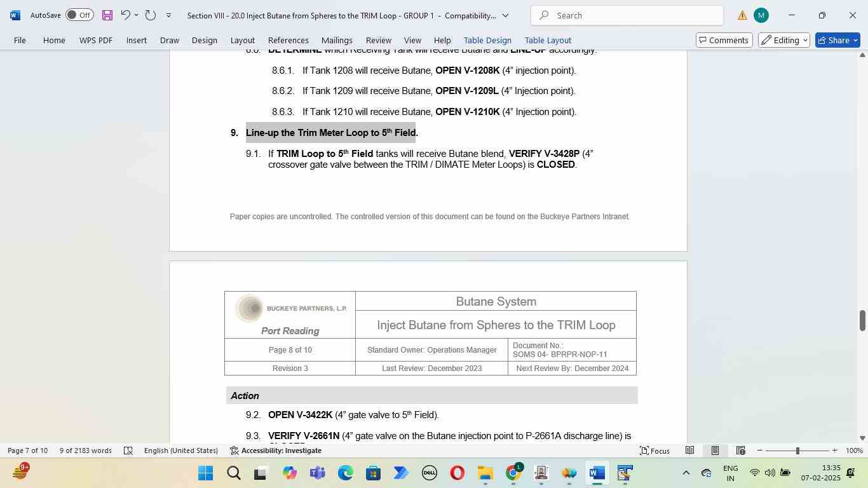Viewport: 868px width, 488px height.
Task: Click the zoom slider handle
Action: pos(797,451)
